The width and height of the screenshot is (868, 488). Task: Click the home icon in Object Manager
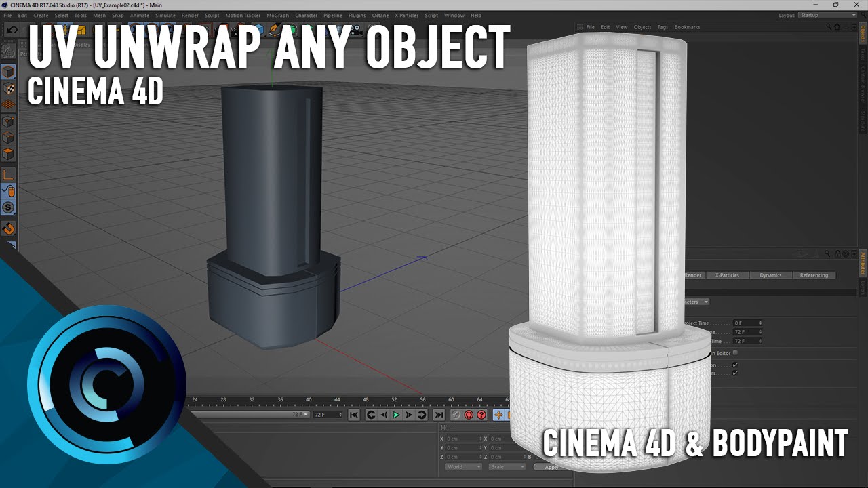pyautogui.click(x=837, y=27)
